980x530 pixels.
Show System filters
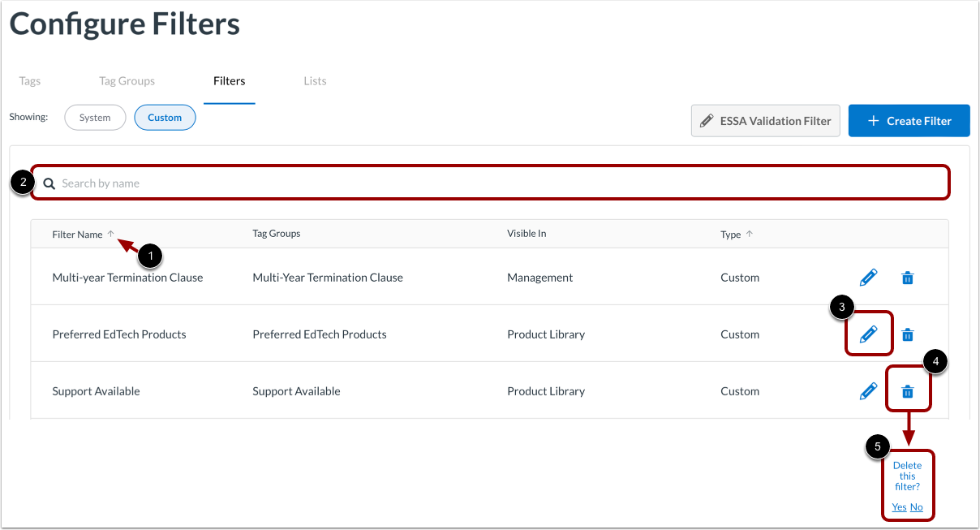[x=95, y=118]
